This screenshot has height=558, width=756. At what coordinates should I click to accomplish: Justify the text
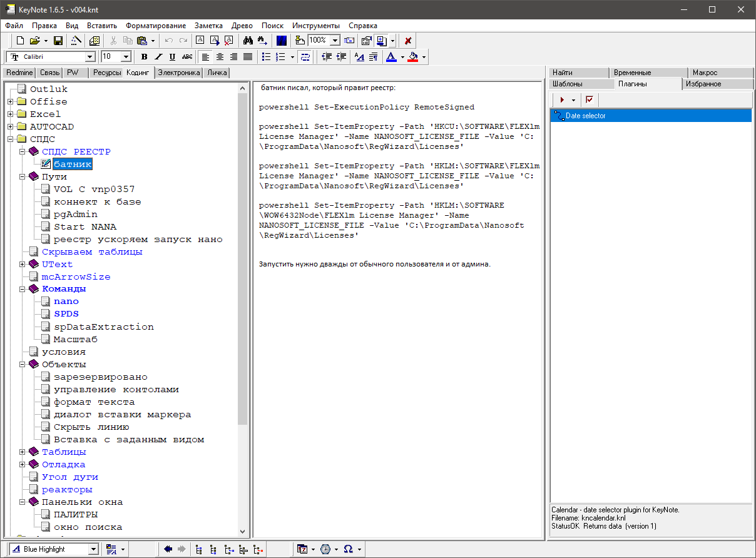(248, 57)
